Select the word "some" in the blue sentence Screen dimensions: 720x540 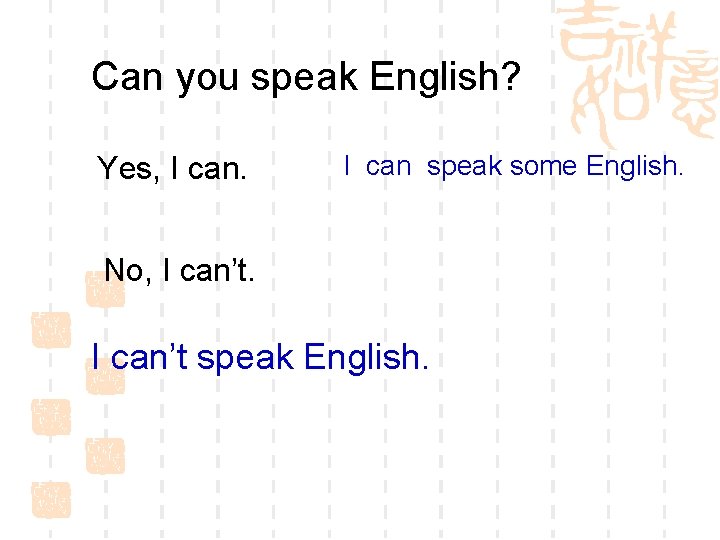543,166
